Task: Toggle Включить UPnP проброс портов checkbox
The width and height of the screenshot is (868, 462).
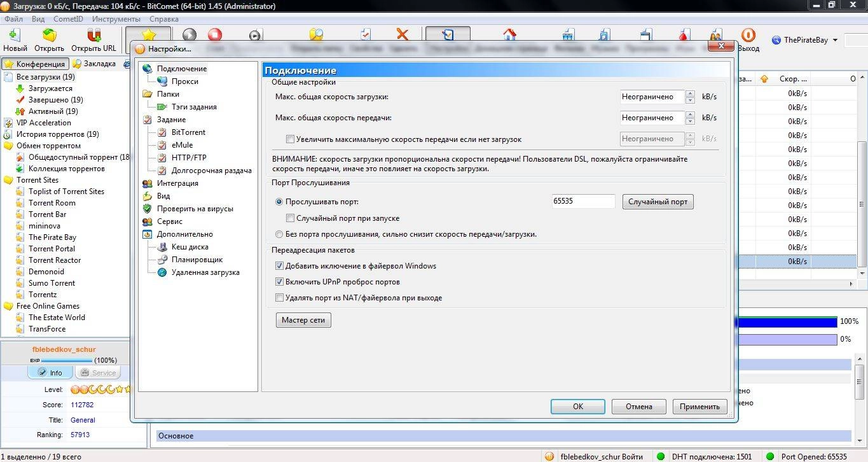Action: (x=279, y=282)
